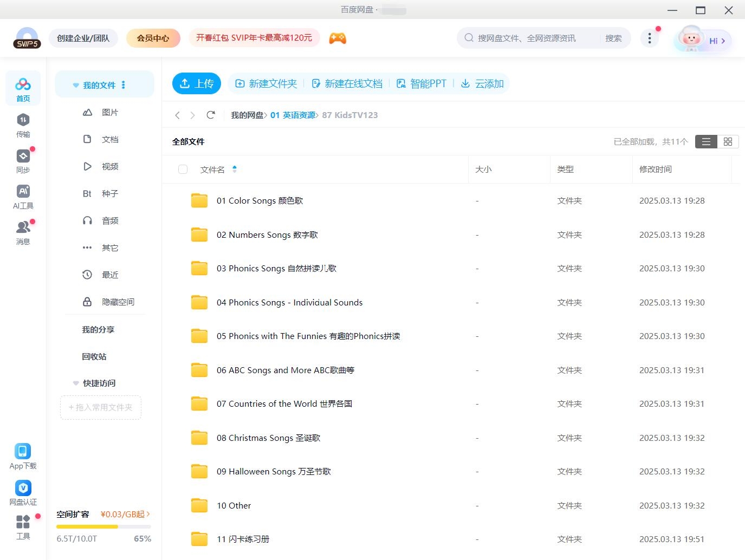Navigate to 01 英语资源 in breadcrumb
The image size is (745, 560).
click(x=294, y=115)
